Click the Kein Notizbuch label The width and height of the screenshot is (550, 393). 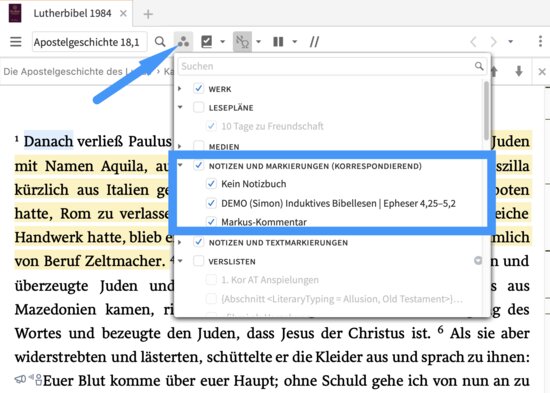coord(254,184)
